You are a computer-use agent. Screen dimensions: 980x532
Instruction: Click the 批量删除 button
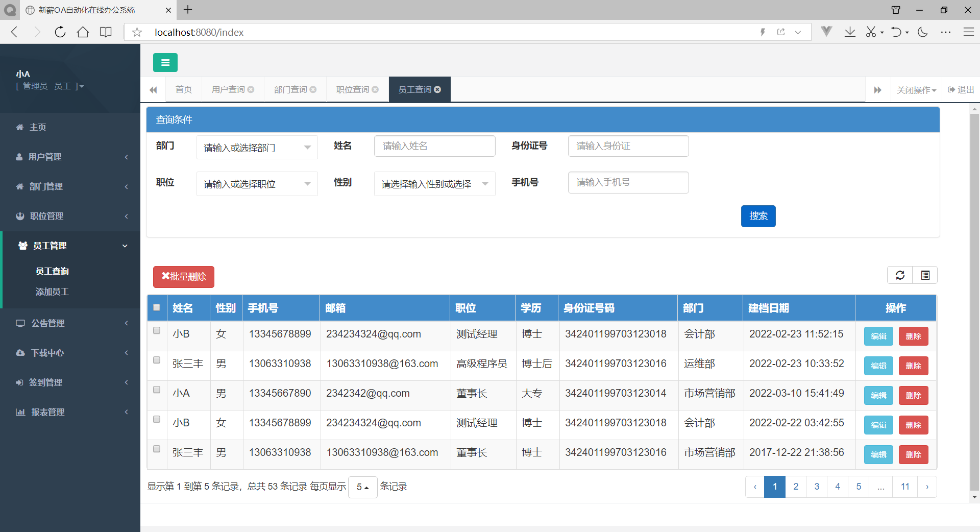(x=184, y=277)
